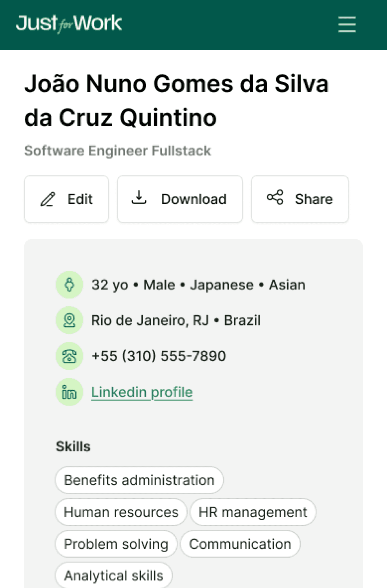Click the Edit button
Screen dimensions: 387x588
pyautogui.click(x=66, y=199)
